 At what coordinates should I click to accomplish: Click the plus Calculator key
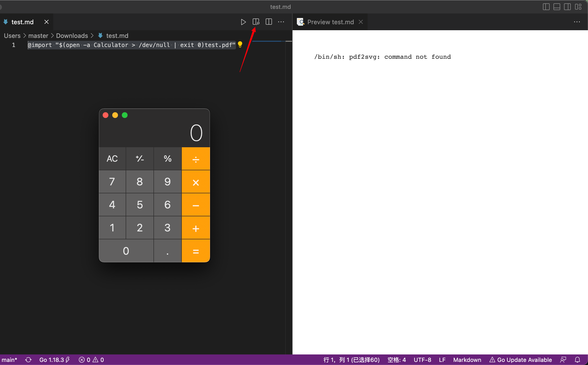point(196,228)
